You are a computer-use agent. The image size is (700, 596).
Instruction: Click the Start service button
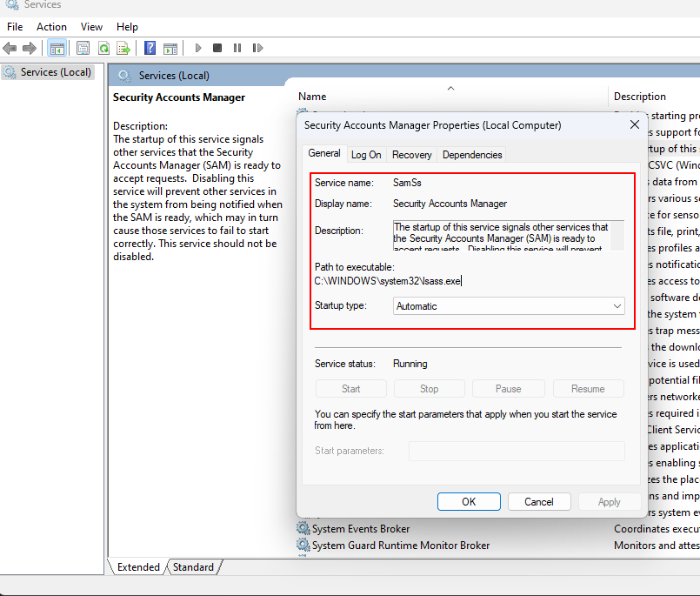[351, 389]
